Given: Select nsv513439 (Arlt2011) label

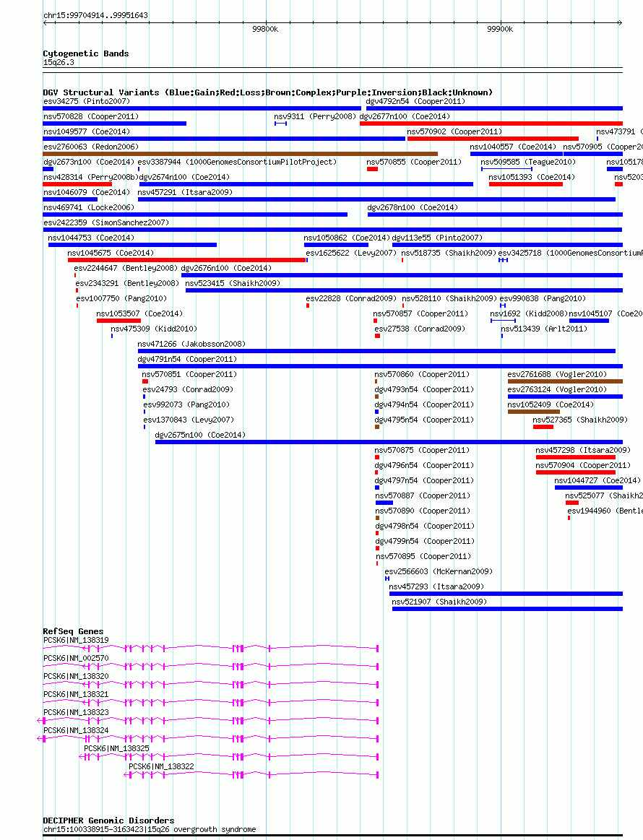Looking at the screenshot, I should pos(544,329).
